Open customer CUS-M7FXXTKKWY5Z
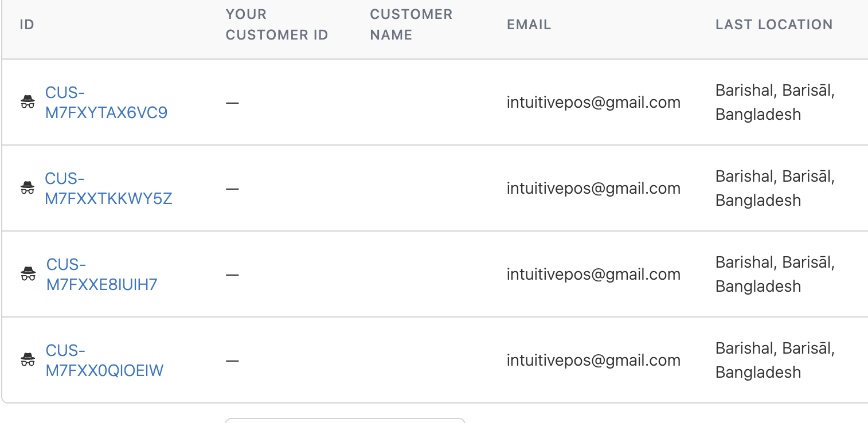 coord(108,189)
